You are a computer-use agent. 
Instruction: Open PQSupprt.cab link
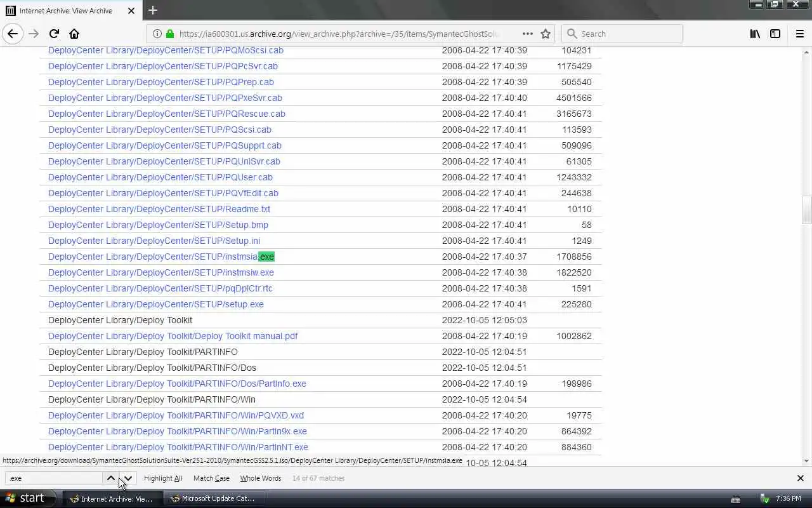pos(165,145)
